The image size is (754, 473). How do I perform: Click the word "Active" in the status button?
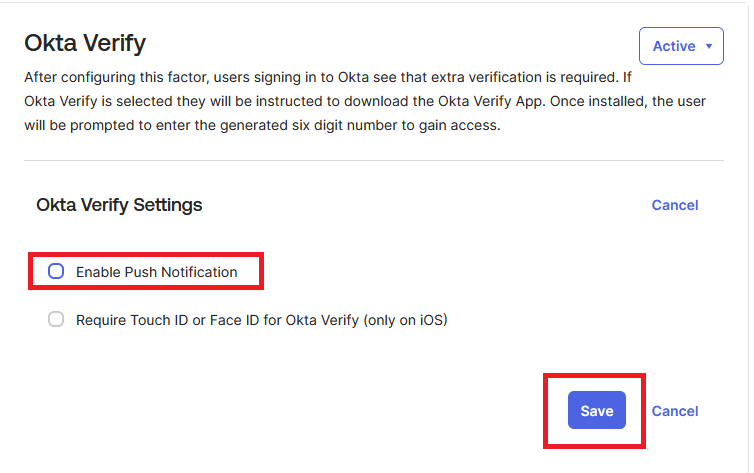click(673, 46)
